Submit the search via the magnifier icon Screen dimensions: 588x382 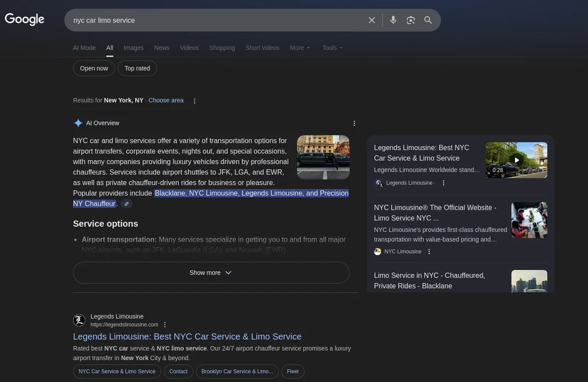tap(428, 20)
